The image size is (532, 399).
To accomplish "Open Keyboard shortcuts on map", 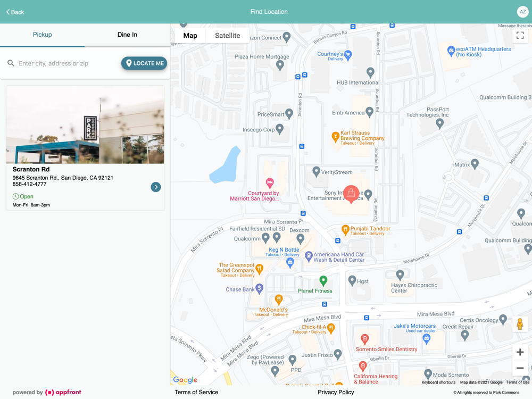I will pyautogui.click(x=438, y=383).
